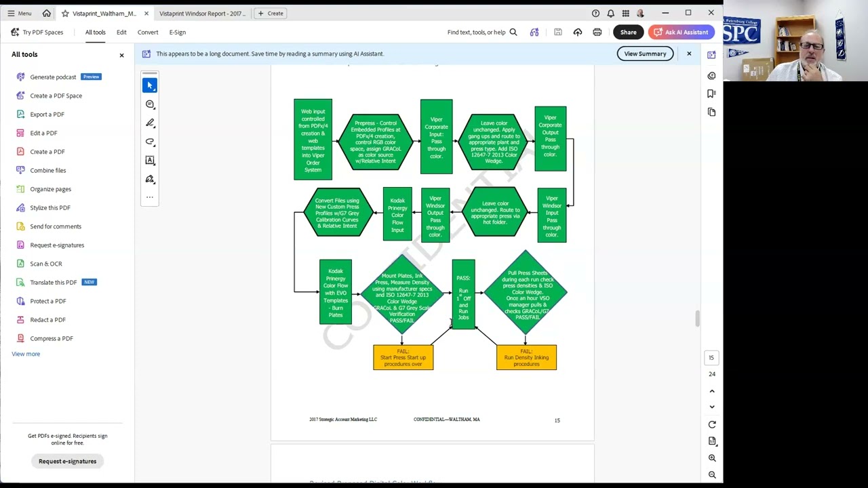Viewport: 868px width, 488px height.
Task: Open the E-Sign menu
Action: click(x=178, y=32)
